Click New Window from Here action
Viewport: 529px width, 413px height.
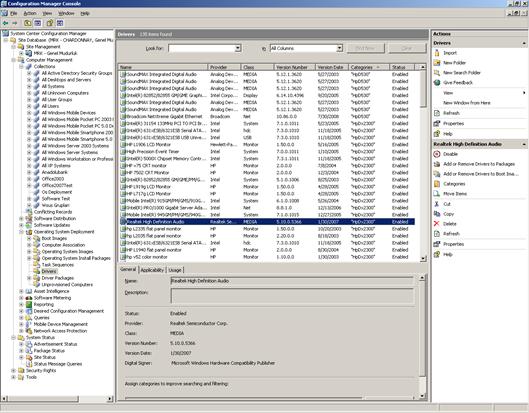click(x=467, y=103)
